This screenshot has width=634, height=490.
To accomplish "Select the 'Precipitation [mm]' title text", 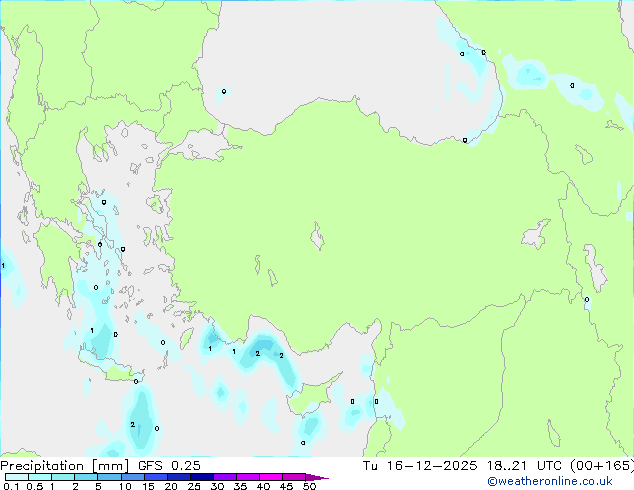I will (65, 466).
